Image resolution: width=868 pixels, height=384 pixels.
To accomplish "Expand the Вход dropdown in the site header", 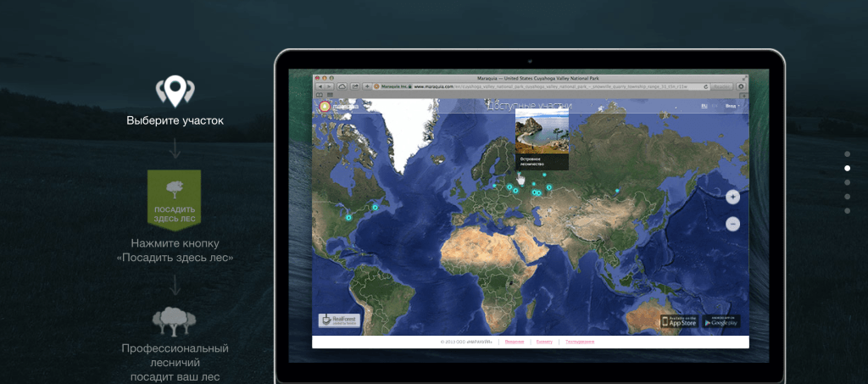I will (732, 106).
